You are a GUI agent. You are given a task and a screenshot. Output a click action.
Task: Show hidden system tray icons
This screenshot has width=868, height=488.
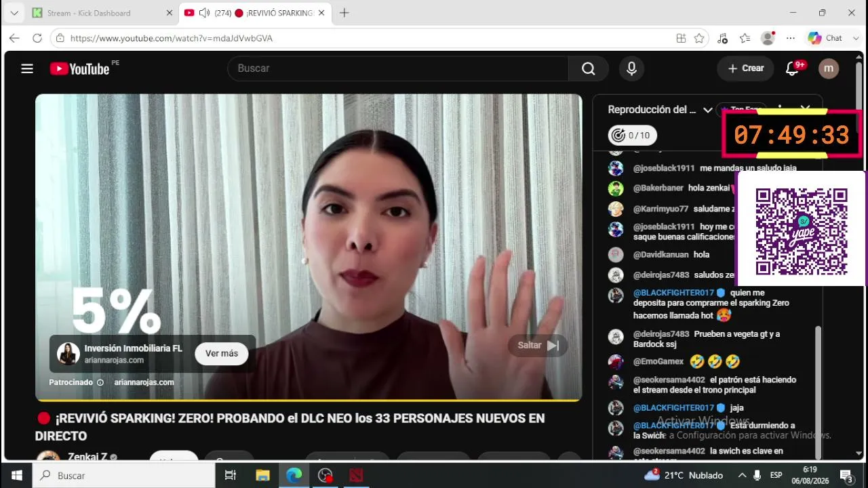point(742,476)
